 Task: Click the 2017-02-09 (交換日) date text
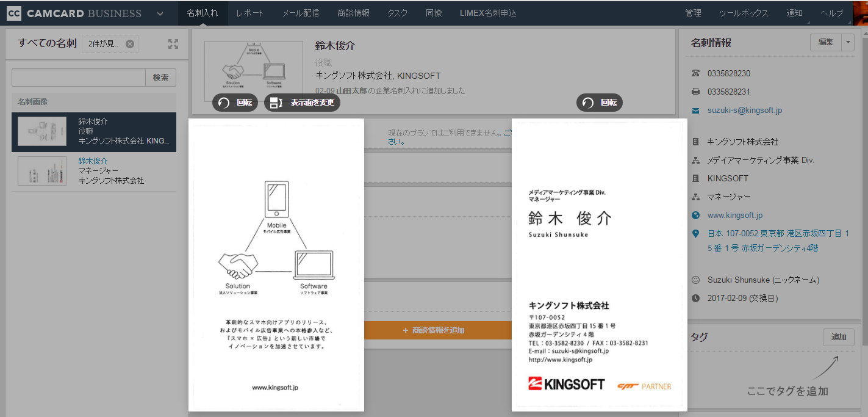[x=742, y=299]
